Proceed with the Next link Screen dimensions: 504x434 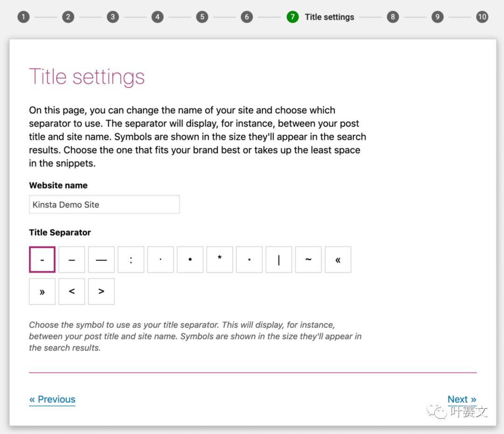tap(462, 399)
